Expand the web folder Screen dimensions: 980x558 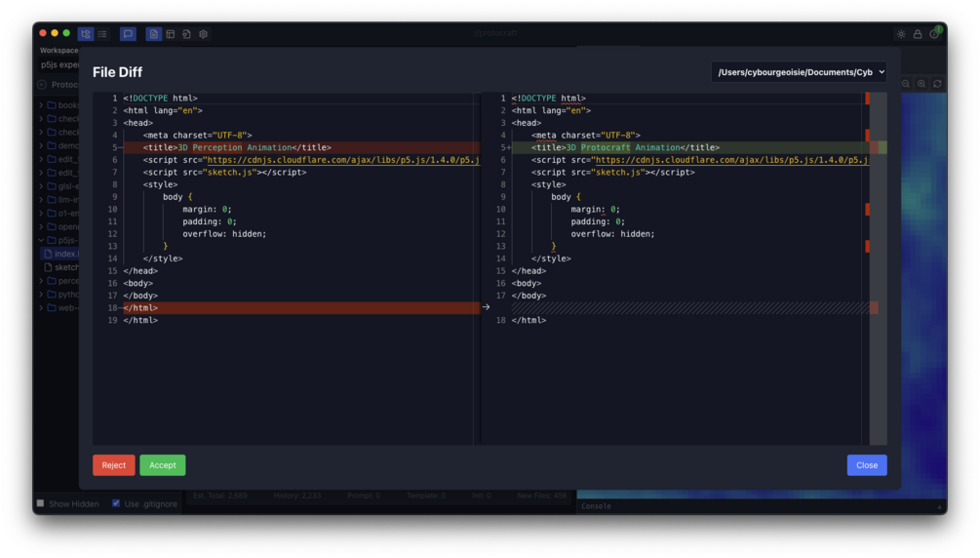click(x=41, y=307)
